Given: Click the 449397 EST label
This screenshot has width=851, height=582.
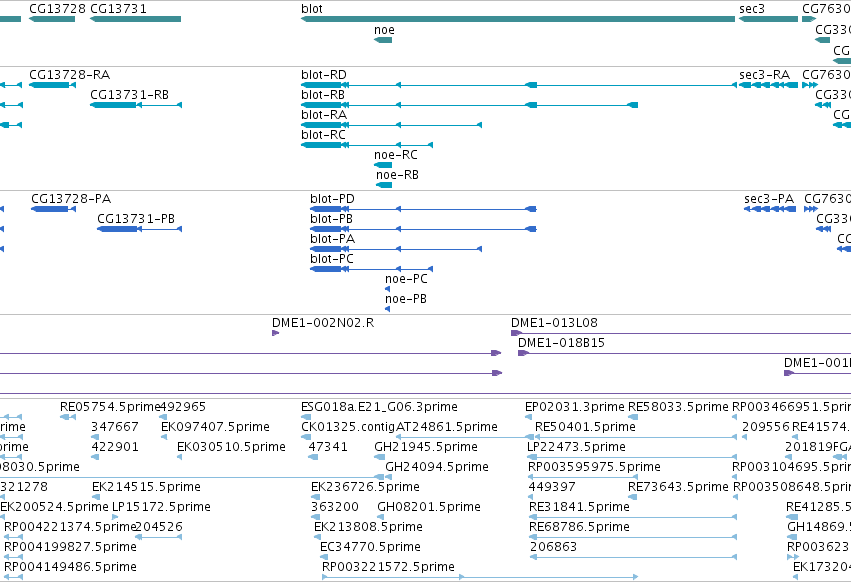Looking at the screenshot, I should pyautogui.click(x=551, y=488).
